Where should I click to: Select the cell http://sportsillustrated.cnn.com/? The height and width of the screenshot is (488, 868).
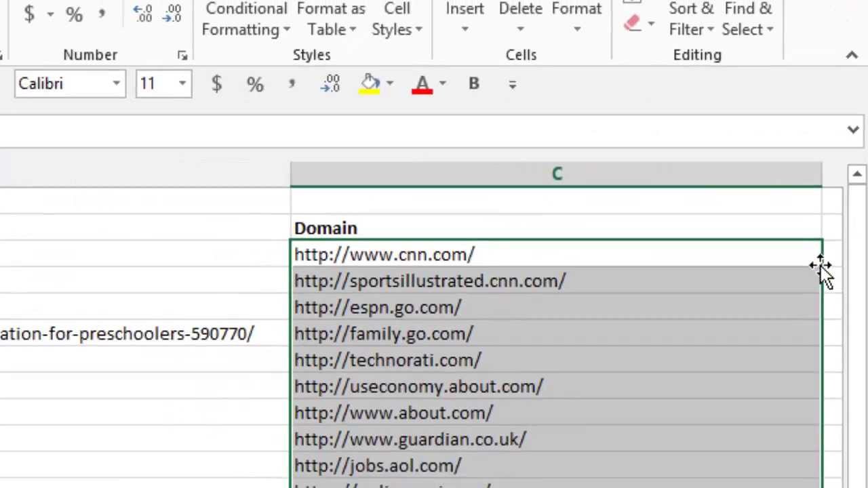556,281
